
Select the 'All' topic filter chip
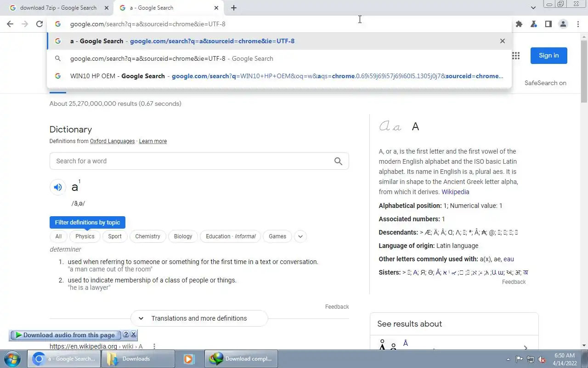(x=58, y=236)
